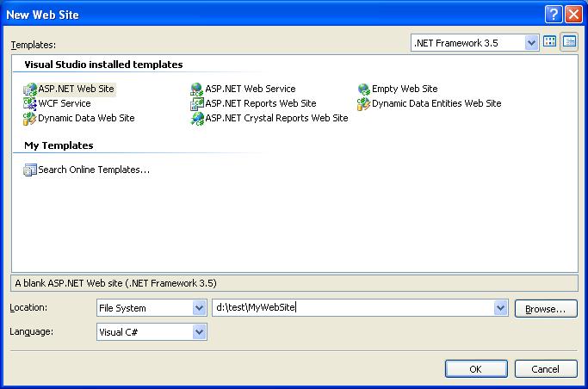Click the dialog Help question mark button
The image size is (588, 389).
click(x=554, y=15)
